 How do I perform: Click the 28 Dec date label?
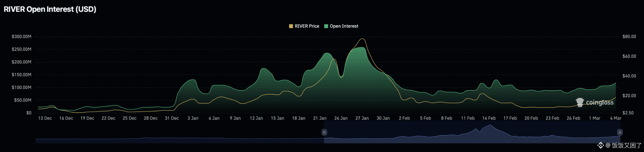pyautogui.click(x=151, y=118)
